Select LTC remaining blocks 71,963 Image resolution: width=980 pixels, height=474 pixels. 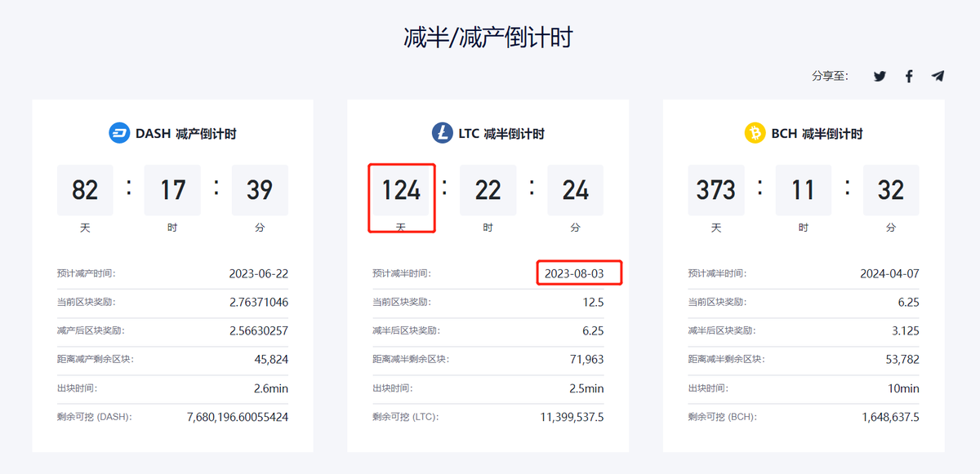tap(587, 360)
